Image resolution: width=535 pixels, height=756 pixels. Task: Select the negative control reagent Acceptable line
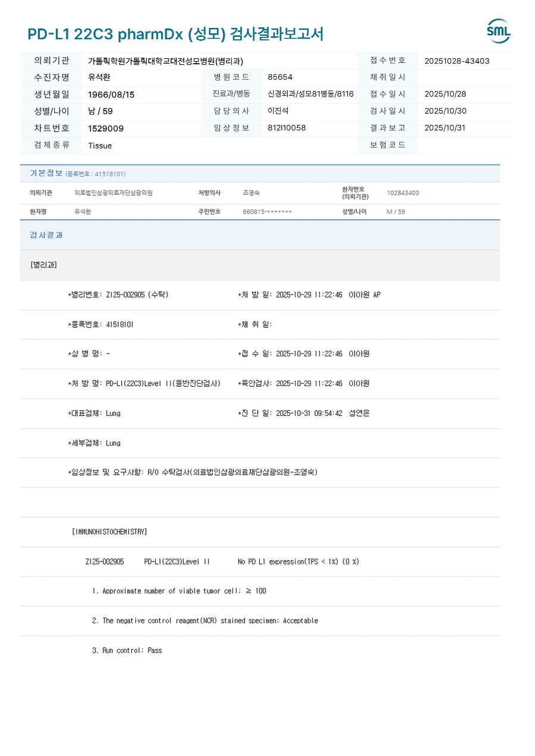click(x=205, y=621)
